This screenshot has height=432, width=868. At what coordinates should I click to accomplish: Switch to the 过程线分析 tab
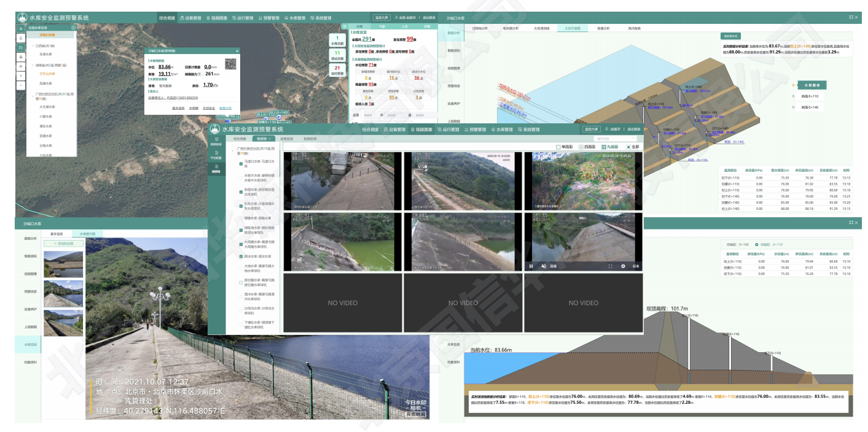pos(479,28)
